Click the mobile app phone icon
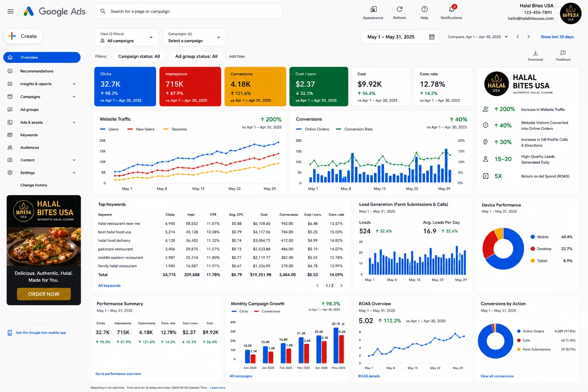 coord(10,333)
